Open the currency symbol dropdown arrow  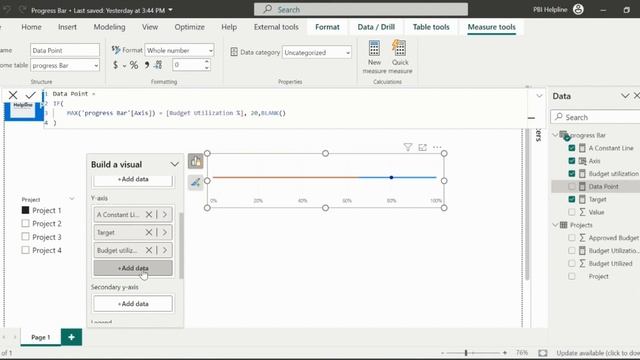[124, 66]
